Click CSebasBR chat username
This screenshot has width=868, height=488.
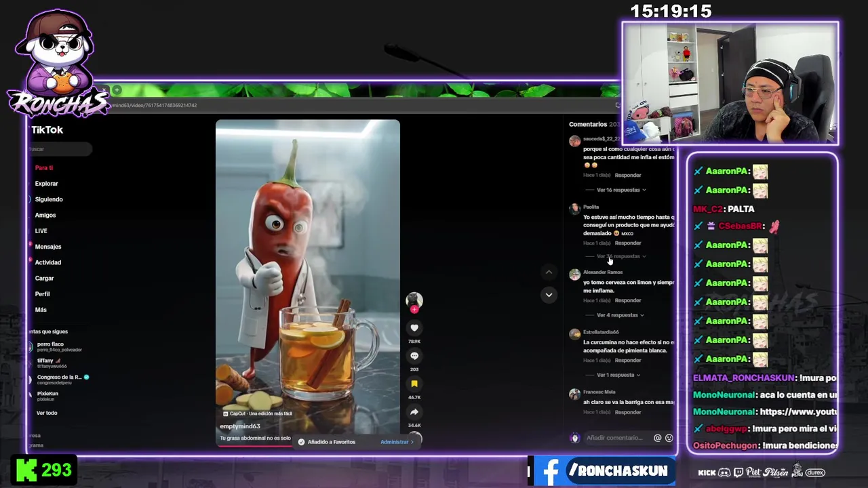(740, 226)
